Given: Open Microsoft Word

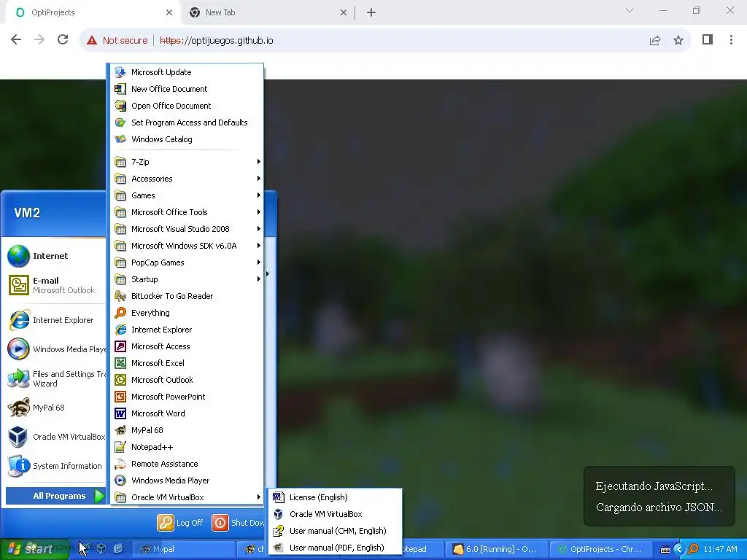Looking at the screenshot, I should (x=187, y=413).
